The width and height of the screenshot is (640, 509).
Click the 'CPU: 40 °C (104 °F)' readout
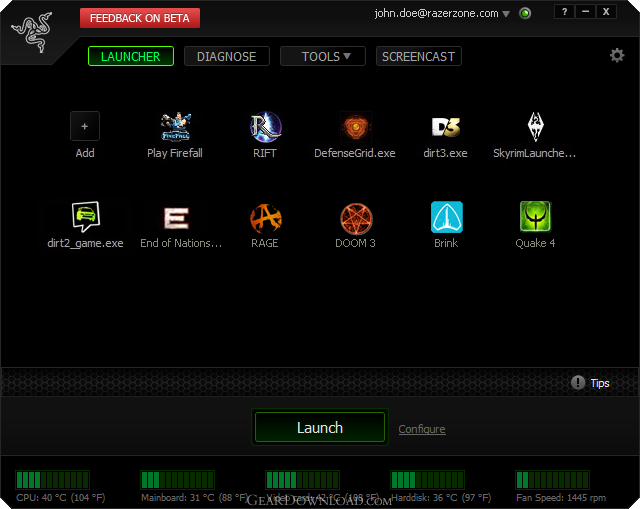(x=60, y=498)
